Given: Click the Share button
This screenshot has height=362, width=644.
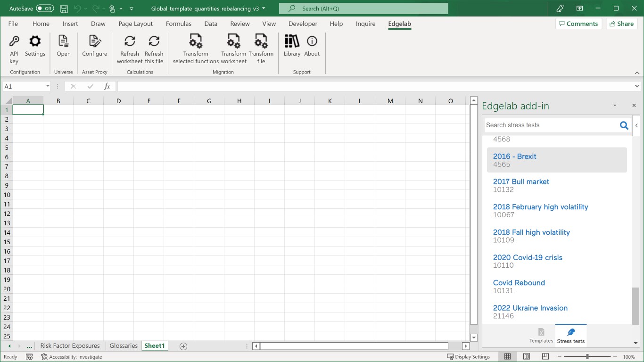Looking at the screenshot, I should 622,24.
